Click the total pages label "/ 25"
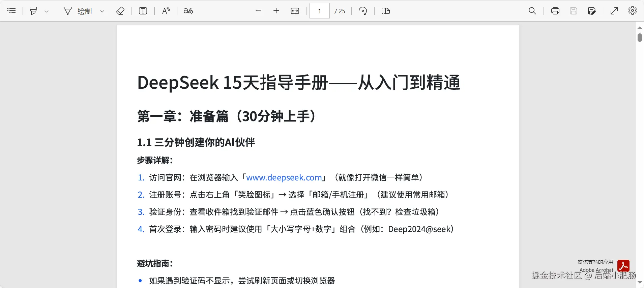Viewport: 644px width, 288px height. 340,11
